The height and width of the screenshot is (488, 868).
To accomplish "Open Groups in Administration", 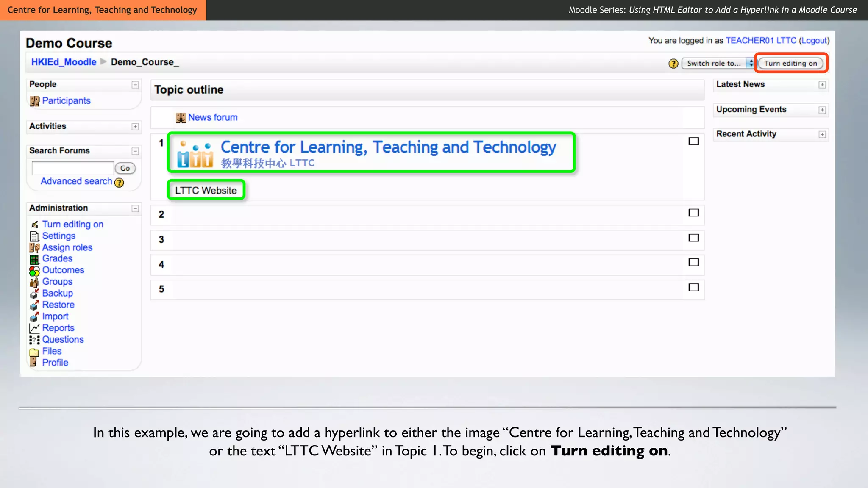I will point(57,282).
